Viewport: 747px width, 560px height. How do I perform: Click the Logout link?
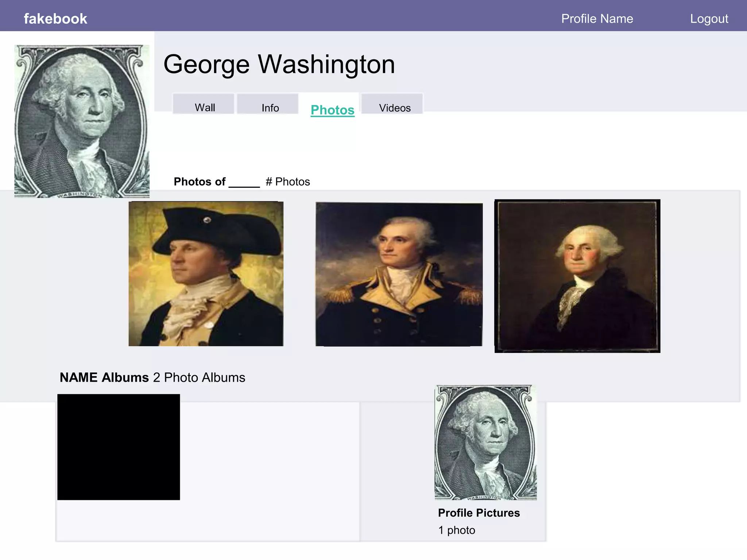709,19
